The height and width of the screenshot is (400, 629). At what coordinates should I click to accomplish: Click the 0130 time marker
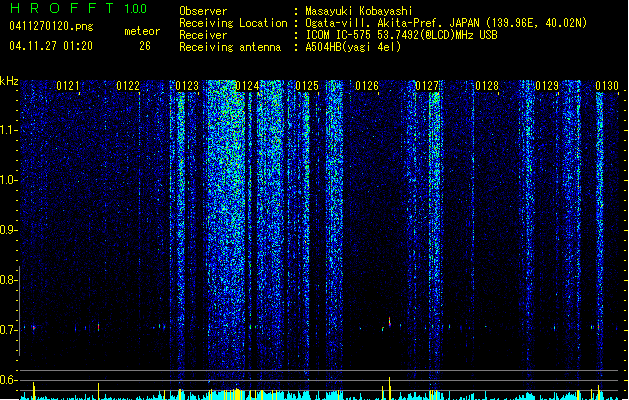tap(607, 86)
